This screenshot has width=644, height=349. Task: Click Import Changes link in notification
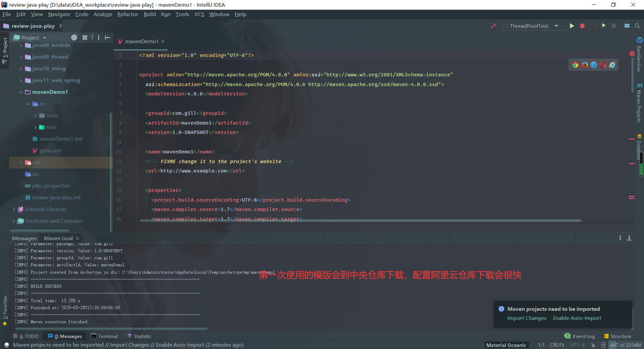pyautogui.click(x=527, y=318)
